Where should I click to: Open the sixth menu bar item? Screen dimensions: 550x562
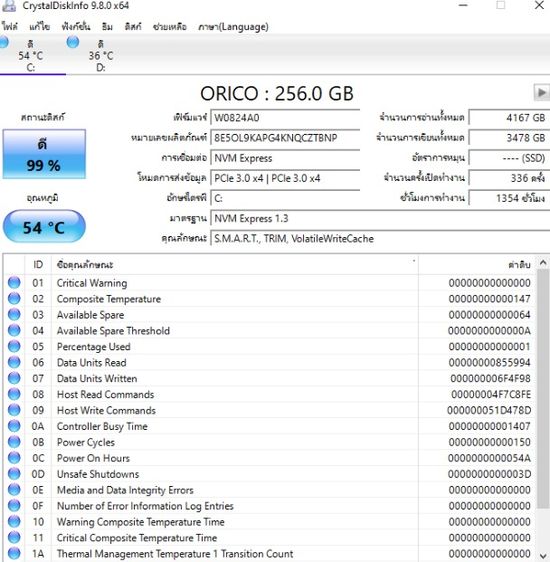[x=169, y=27]
